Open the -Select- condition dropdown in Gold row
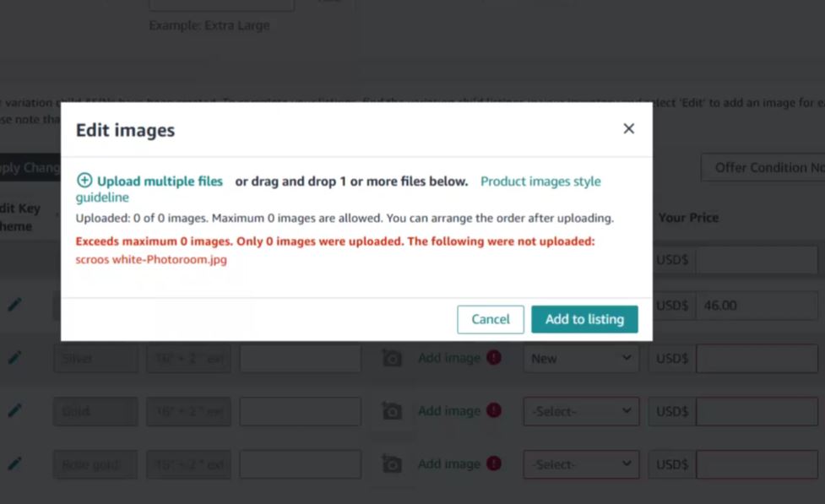The image size is (825, 504). (x=581, y=411)
